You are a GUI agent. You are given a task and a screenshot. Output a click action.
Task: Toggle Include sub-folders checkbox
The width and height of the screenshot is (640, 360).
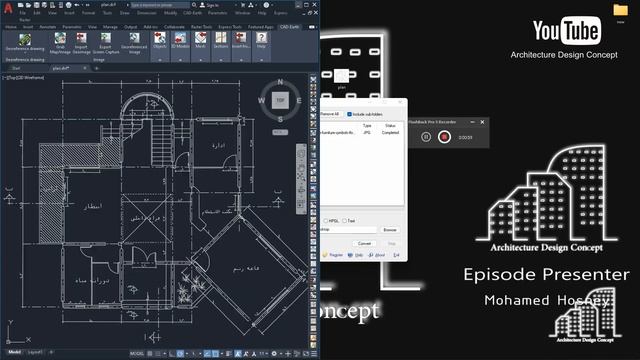349,114
